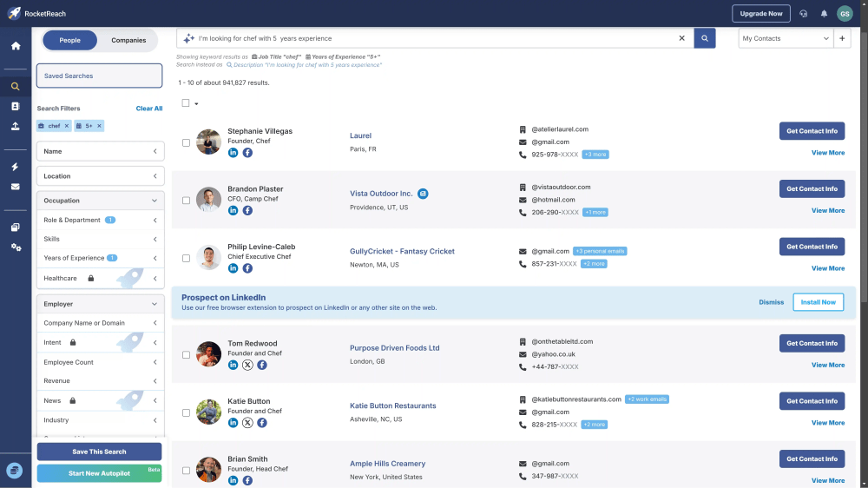Open the bulk select dropdown arrow

[196, 103]
